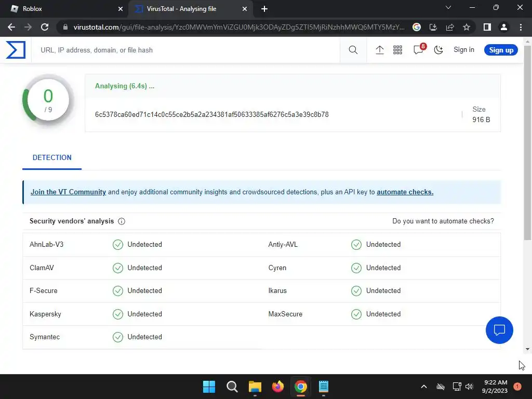This screenshot has height=399, width=532.
Task: Click the browser address bar URL
Action: (239, 27)
